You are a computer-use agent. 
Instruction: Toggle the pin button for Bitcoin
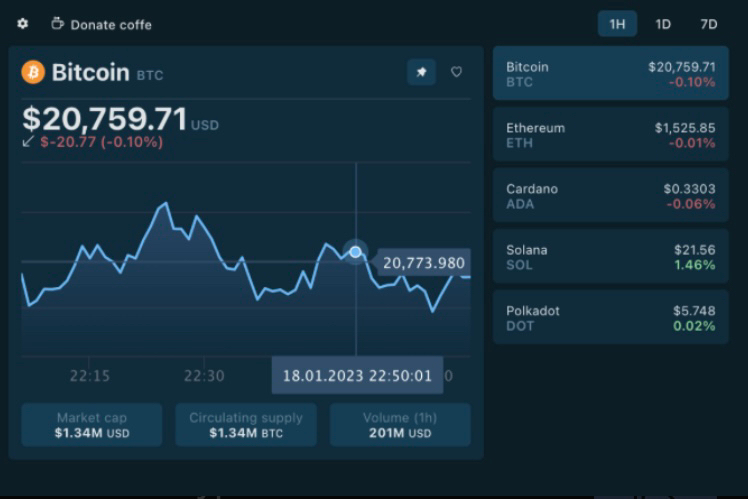point(421,72)
